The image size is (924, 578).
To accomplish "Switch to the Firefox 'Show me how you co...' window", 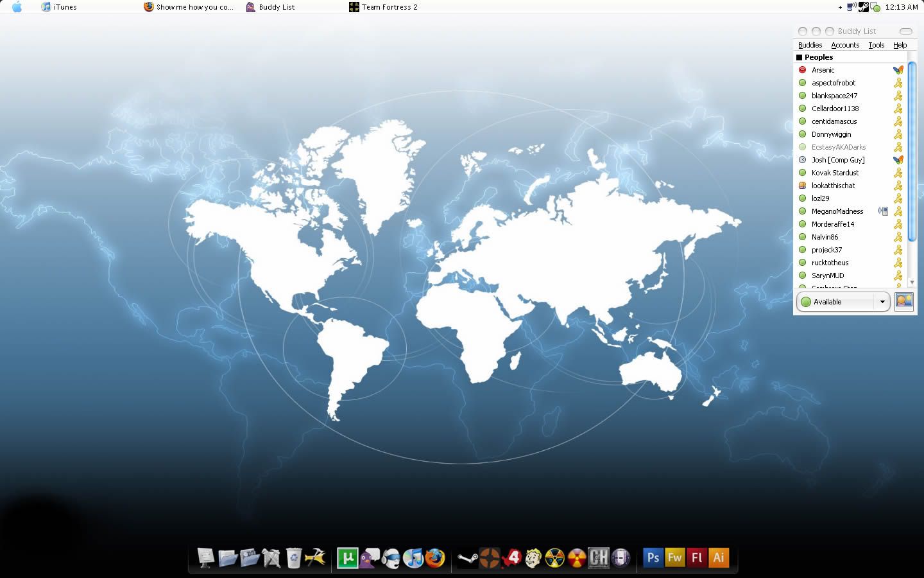I will [x=189, y=7].
